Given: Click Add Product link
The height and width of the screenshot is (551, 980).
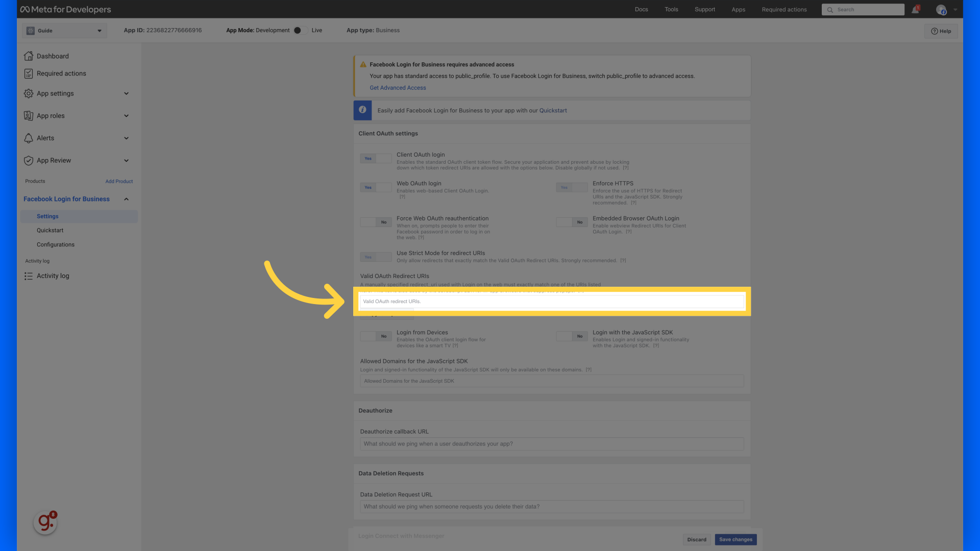Looking at the screenshot, I should point(119,182).
